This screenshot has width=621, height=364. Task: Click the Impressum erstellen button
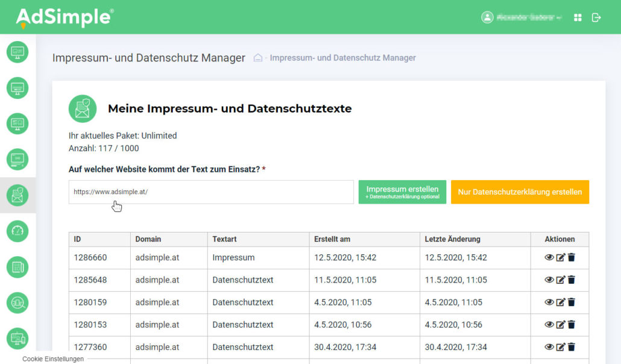tap(402, 192)
